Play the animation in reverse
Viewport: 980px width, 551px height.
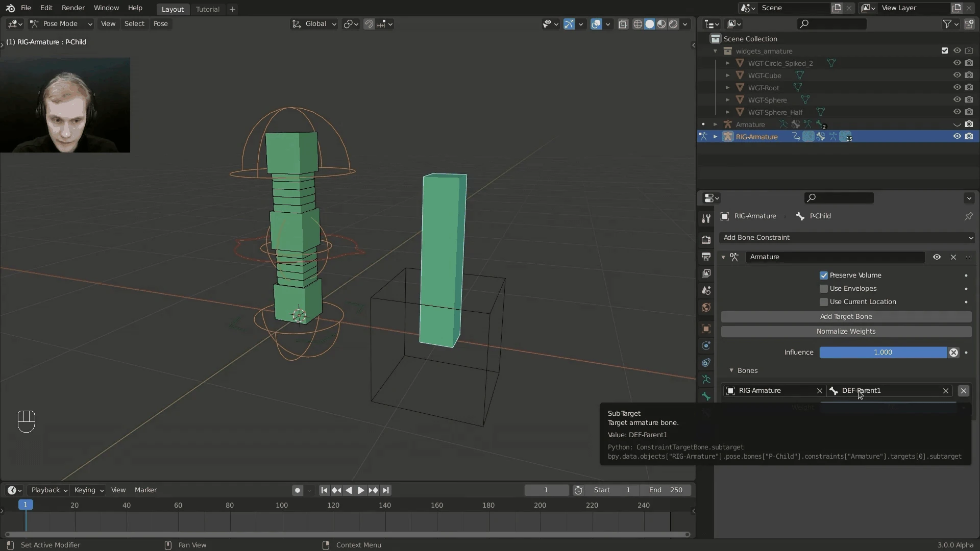349,490
